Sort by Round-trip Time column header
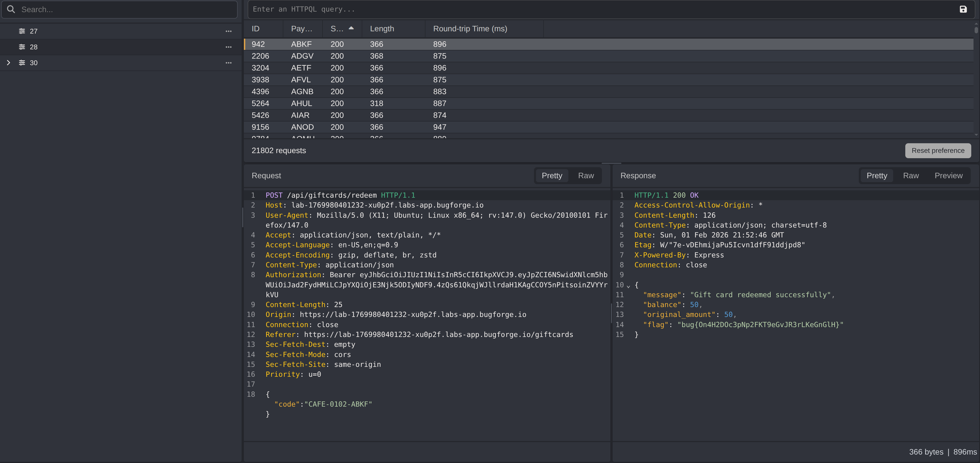980x463 pixels. point(470,29)
